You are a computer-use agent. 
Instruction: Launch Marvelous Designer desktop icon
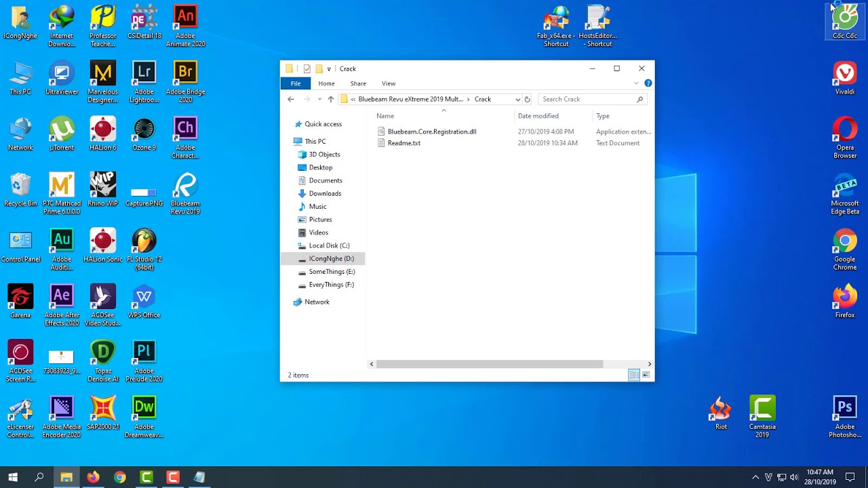[x=102, y=82]
